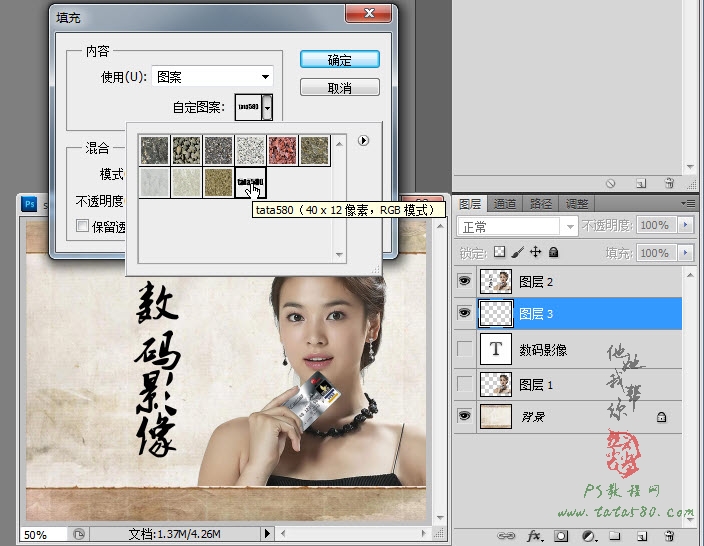The image size is (704, 546).
Task: Enable lock position move icon
Action: (535, 252)
